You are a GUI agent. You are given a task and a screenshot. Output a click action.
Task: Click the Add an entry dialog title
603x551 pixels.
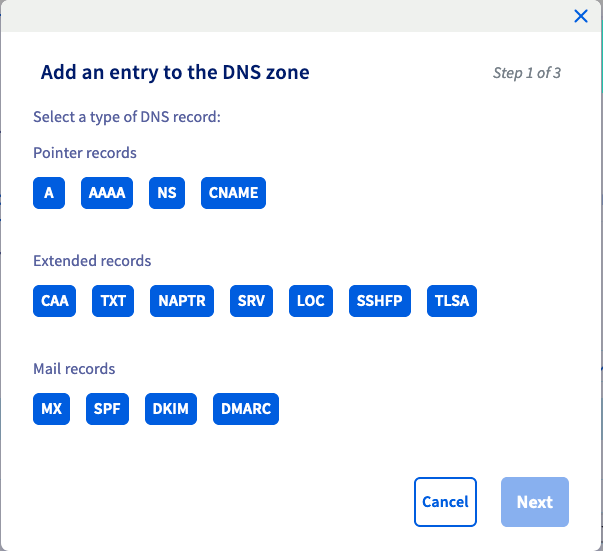click(x=175, y=72)
